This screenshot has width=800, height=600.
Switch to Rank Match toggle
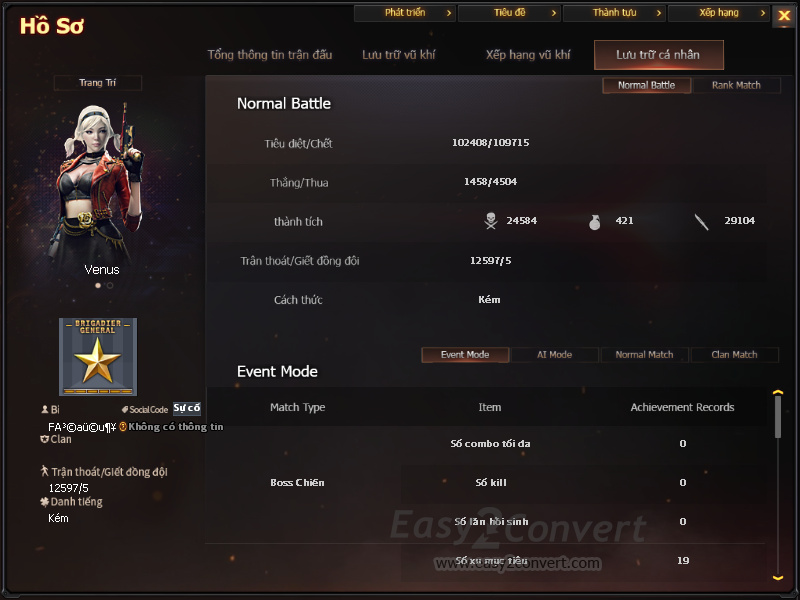(x=736, y=85)
